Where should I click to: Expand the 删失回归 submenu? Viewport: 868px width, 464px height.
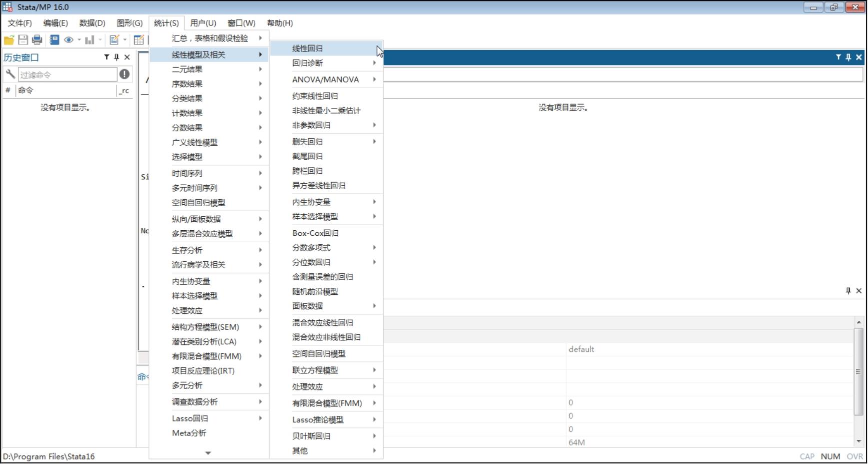point(327,142)
